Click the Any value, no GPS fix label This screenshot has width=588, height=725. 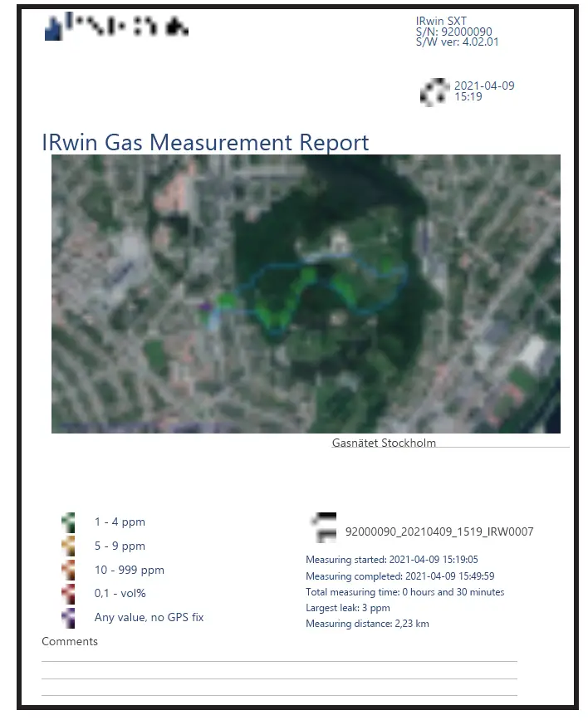149,617
